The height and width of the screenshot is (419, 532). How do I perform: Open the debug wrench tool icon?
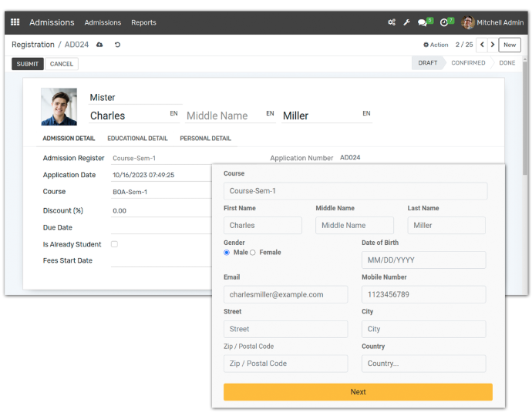(406, 22)
